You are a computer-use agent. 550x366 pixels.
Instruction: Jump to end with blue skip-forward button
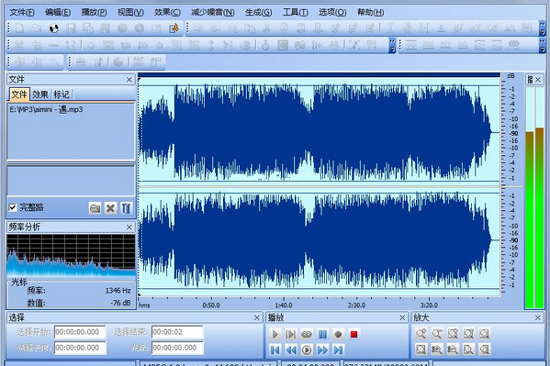click(338, 350)
